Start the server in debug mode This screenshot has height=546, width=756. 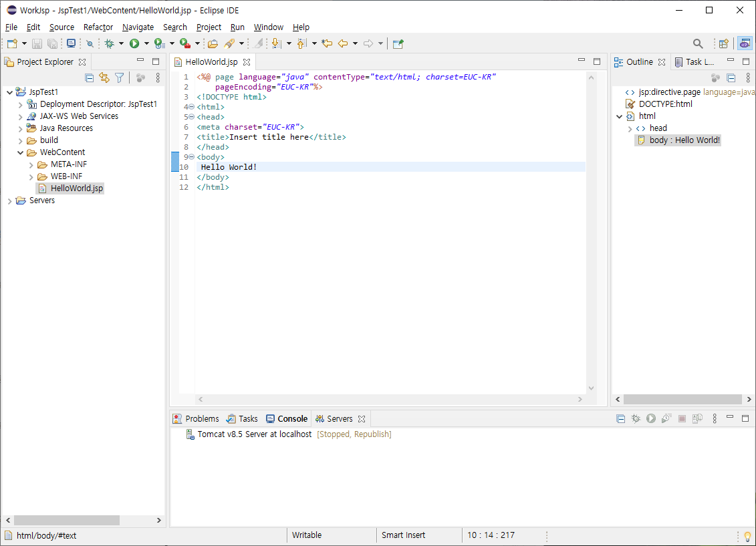(x=635, y=418)
